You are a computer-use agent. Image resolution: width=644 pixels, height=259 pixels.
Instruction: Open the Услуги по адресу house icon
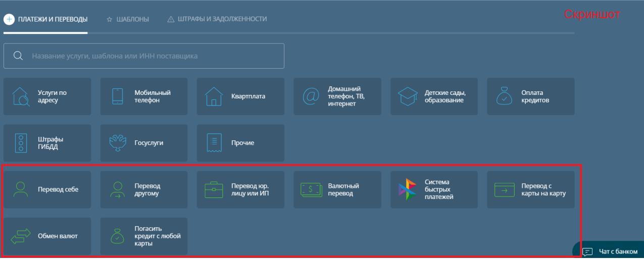[21, 96]
